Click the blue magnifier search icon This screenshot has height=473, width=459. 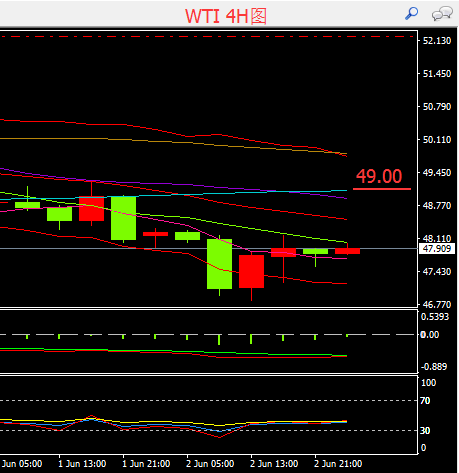coord(411,14)
